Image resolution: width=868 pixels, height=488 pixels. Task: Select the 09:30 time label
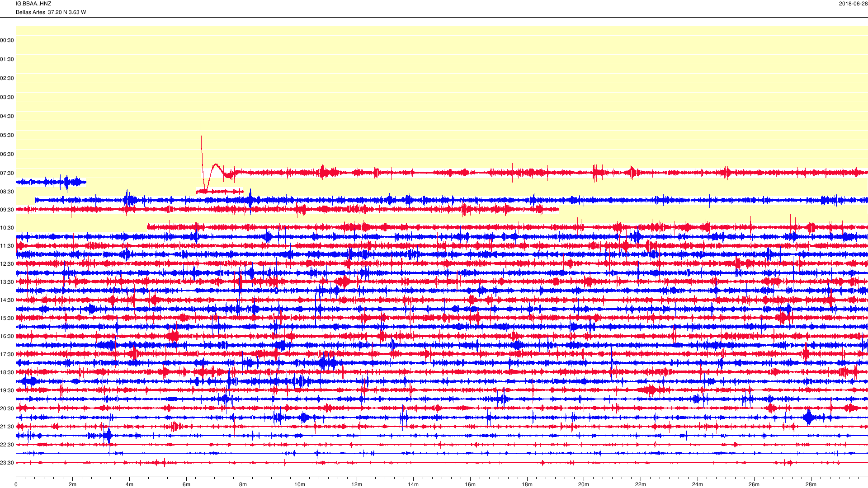[7, 210]
